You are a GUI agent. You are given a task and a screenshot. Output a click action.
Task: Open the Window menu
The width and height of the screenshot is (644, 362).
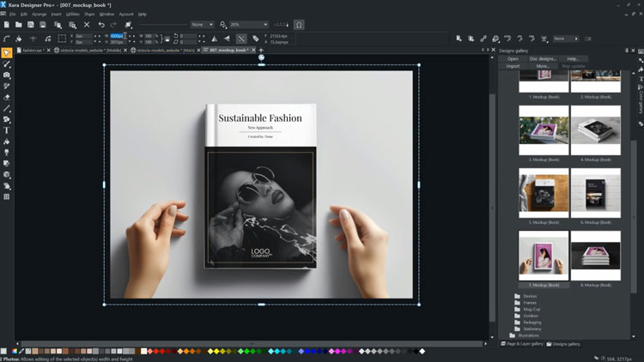click(x=106, y=14)
